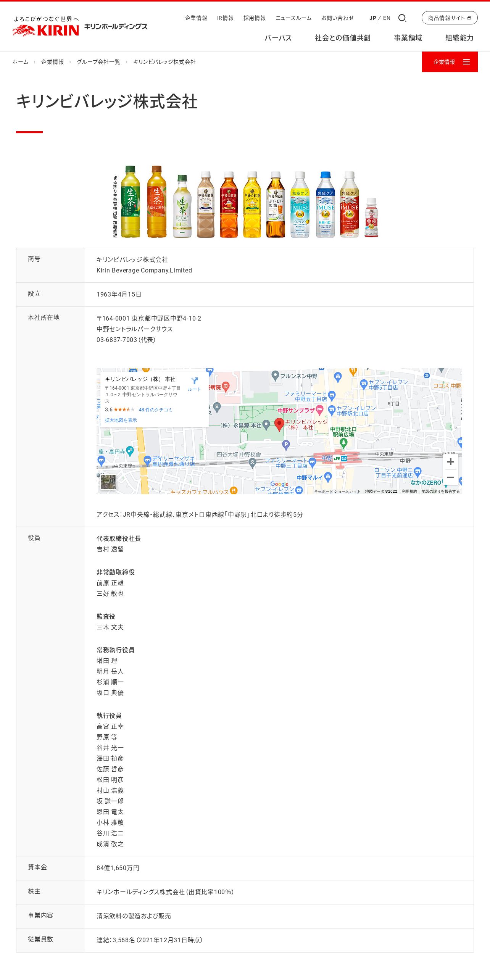Open ニュースルーム in top navigation

pos(293,18)
